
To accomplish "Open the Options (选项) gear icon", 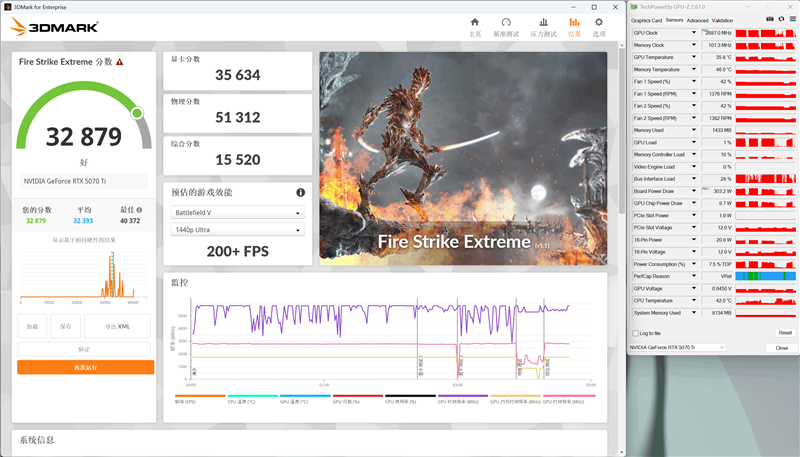I will pyautogui.click(x=598, y=22).
